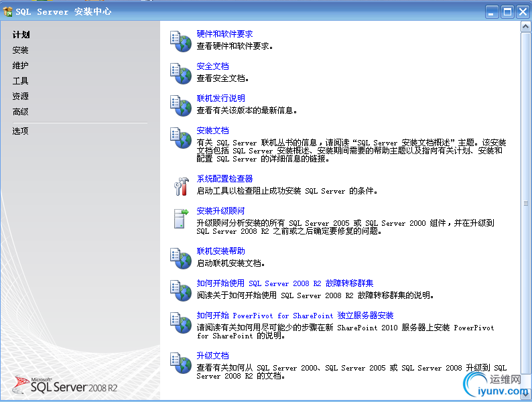Switch to the 高级 page
532x402 pixels.
(20, 112)
